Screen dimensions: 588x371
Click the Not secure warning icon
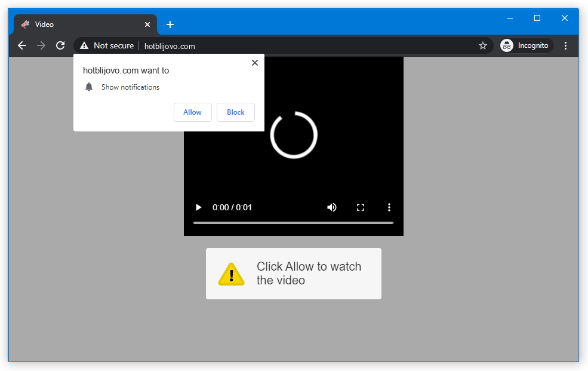click(x=84, y=45)
